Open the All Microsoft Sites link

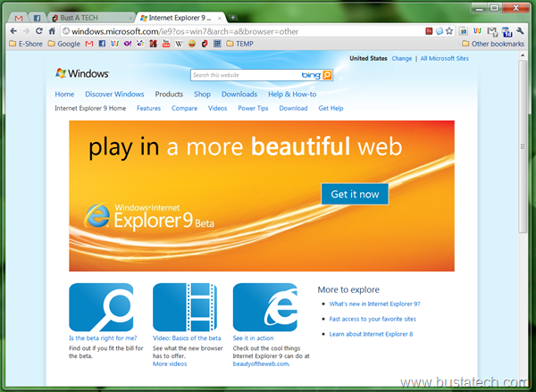[x=444, y=58]
